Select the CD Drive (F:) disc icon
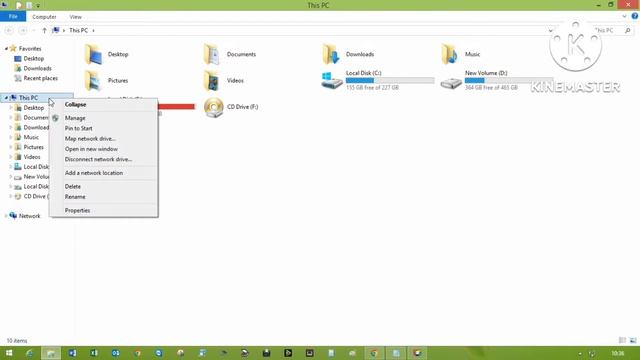 (x=213, y=107)
